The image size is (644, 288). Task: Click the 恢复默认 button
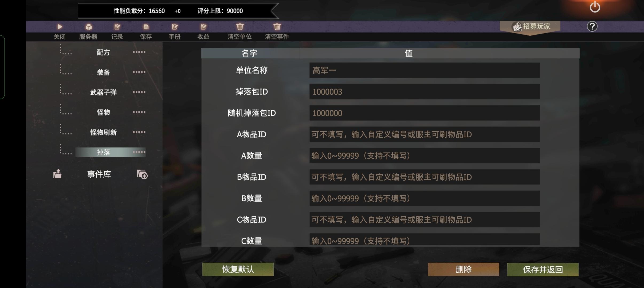[238, 269]
